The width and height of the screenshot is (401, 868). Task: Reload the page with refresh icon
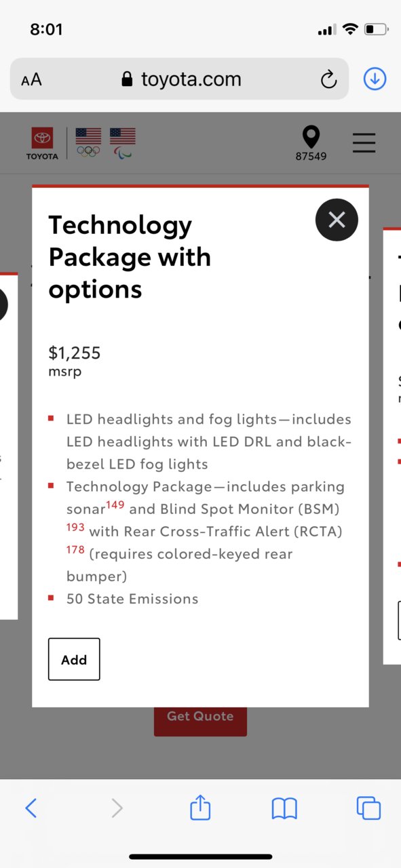[328, 80]
